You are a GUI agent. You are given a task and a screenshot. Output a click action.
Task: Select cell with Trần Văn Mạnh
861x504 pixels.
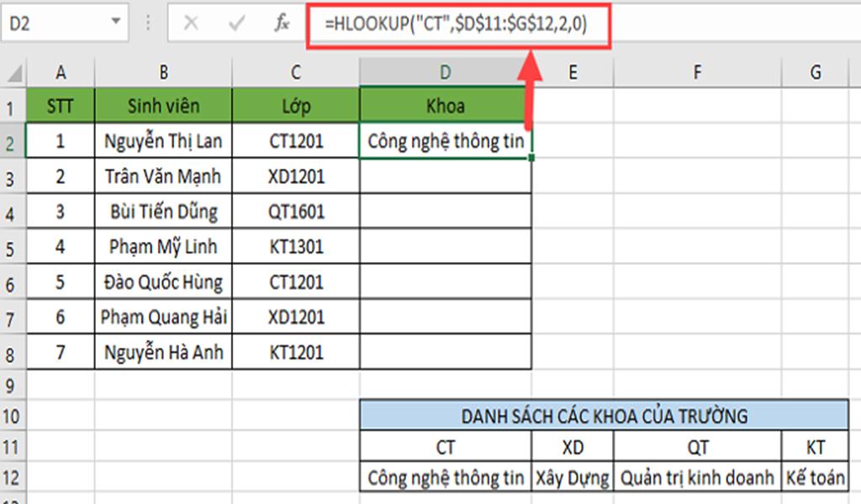click(164, 176)
